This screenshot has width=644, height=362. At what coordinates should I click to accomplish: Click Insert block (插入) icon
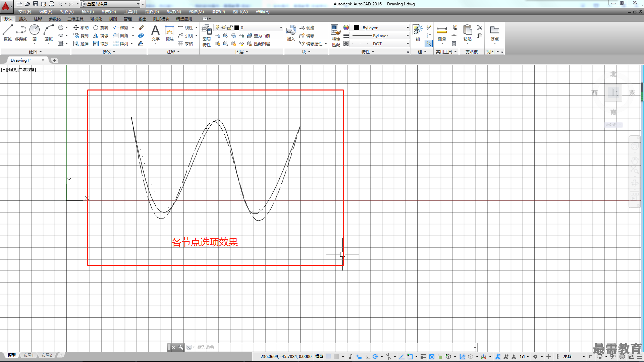(x=291, y=33)
